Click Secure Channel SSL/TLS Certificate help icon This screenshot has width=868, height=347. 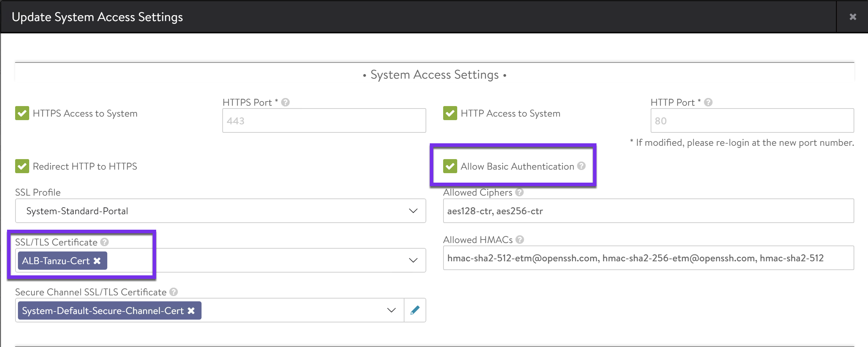pos(173,292)
